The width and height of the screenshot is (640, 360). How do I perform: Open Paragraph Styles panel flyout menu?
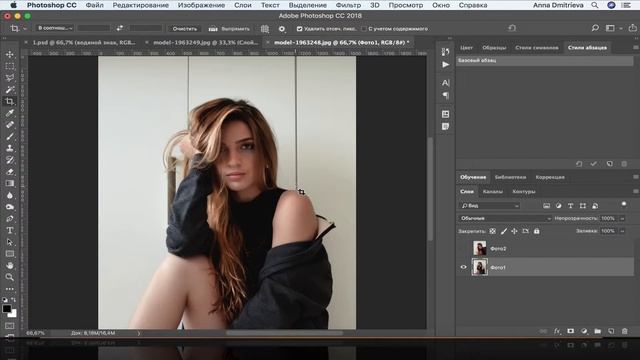point(636,47)
